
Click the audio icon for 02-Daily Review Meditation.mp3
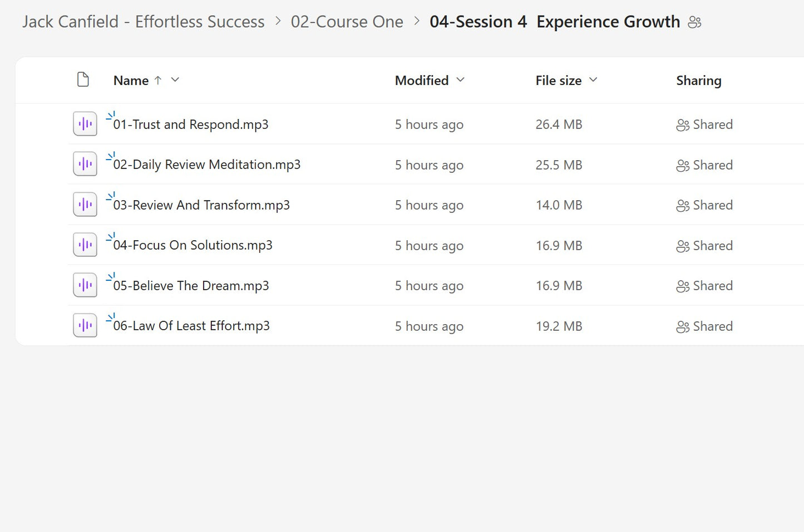pyautogui.click(x=85, y=163)
